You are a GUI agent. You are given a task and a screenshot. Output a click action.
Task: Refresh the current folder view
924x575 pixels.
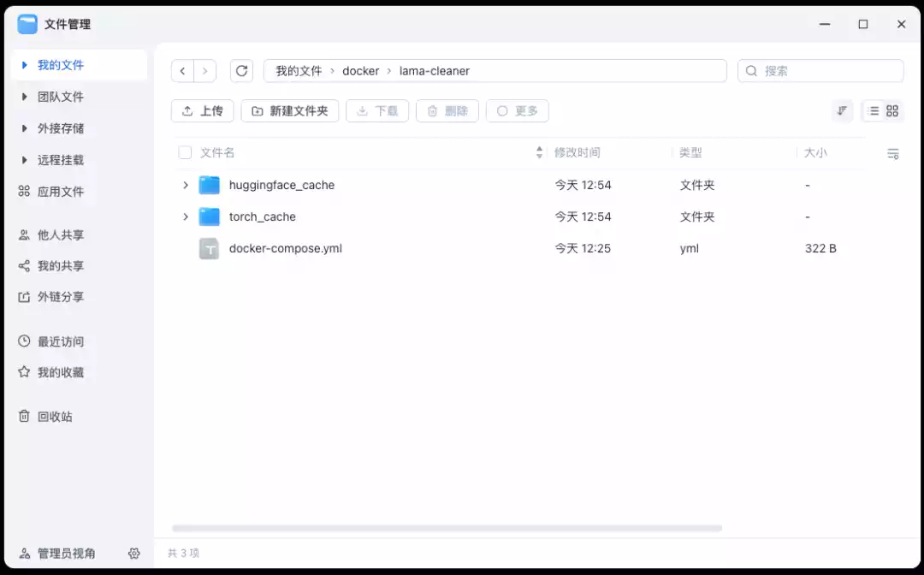[x=240, y=70]
